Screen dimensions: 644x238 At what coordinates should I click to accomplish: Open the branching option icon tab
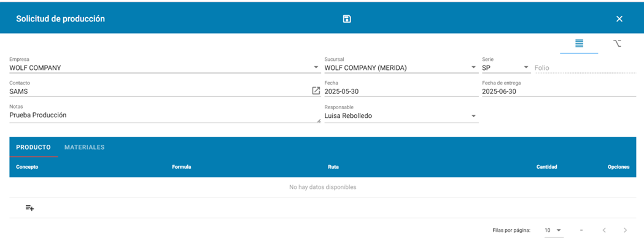click(x=617, y=43)
